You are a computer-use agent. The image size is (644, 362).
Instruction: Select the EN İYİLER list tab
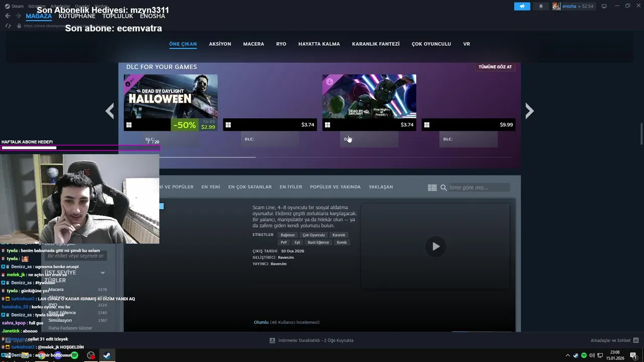click(x=291, y=187)
